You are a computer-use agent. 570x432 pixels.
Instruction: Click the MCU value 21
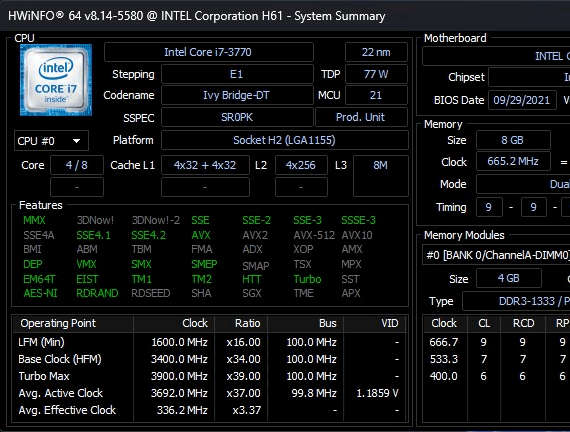coord(376,95)
